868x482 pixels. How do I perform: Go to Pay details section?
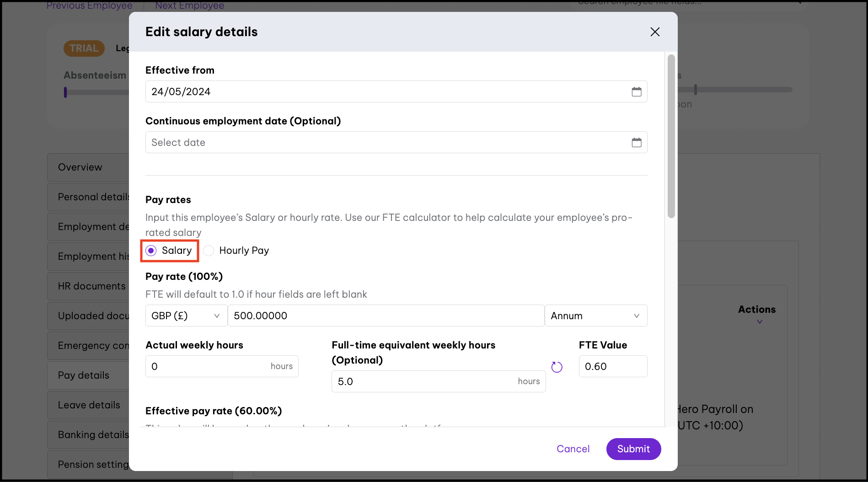(84, 375)
